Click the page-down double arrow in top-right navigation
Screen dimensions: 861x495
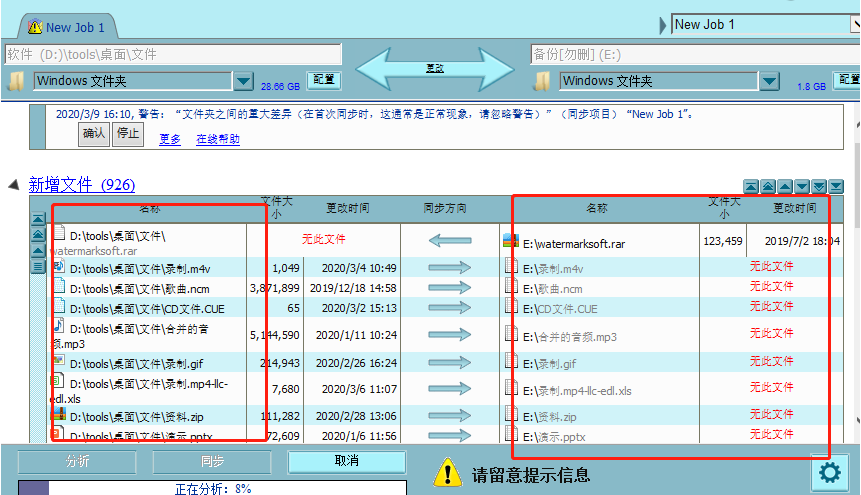(819, 187)
